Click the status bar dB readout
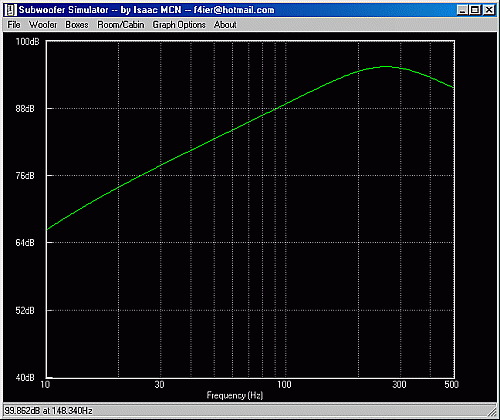500x420 pixels. pos(48,410)
